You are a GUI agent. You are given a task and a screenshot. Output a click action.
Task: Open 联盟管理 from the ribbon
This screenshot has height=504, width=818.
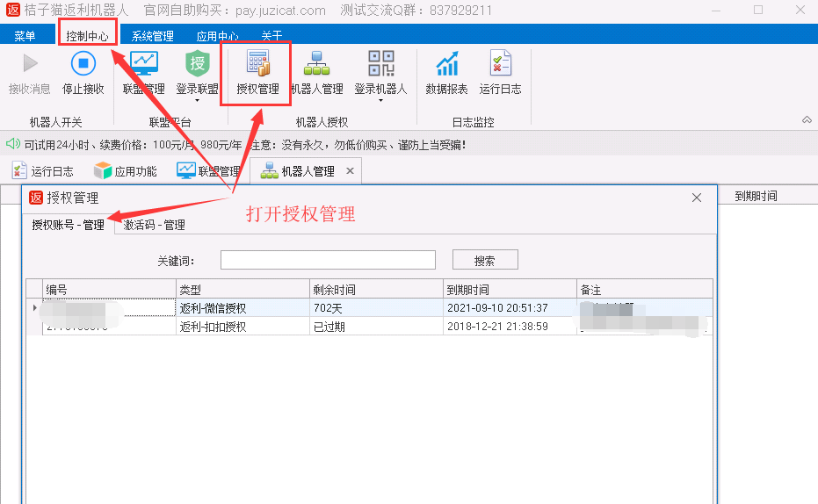143,64
